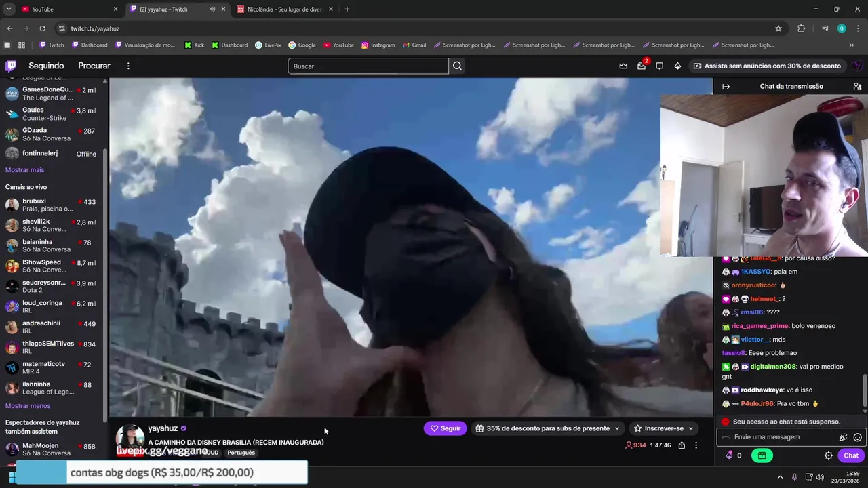Click the bits diamond icon in the top bar
868x488 pixels.
click(677, 66)
